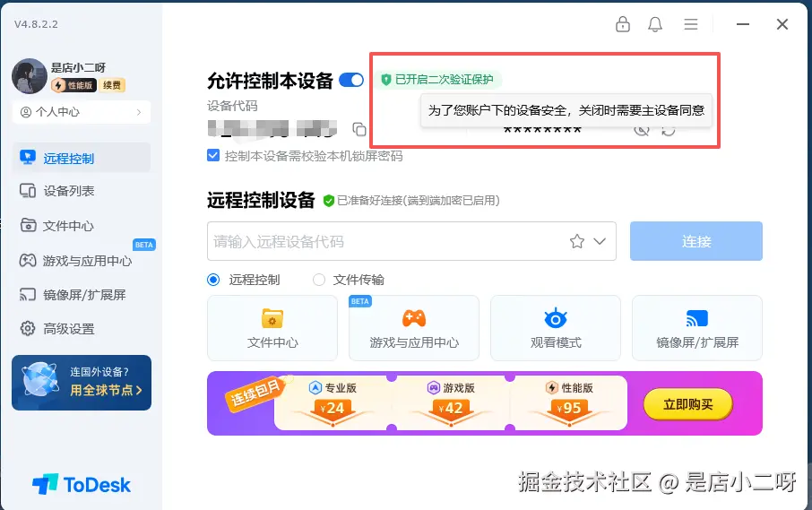Select the 专业版 ¥24 plan
Screen dimensions: 812x510
click(x=333, y=402)
